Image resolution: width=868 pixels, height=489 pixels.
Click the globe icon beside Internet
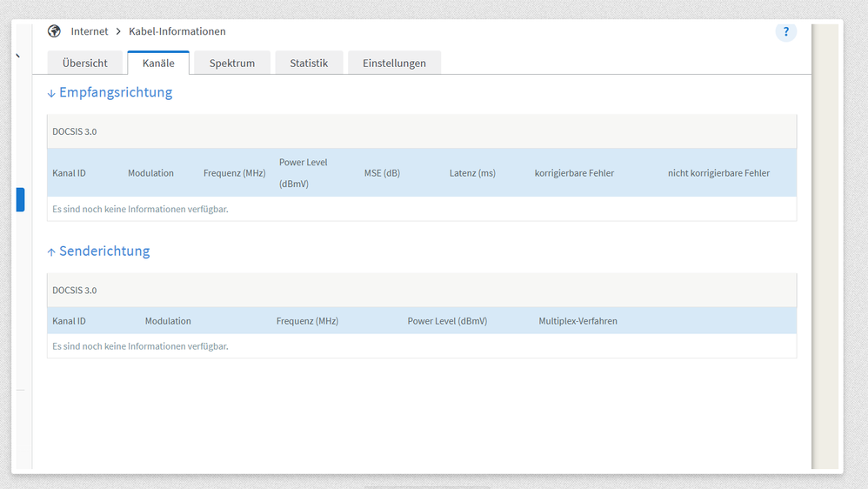click(54, 31)
